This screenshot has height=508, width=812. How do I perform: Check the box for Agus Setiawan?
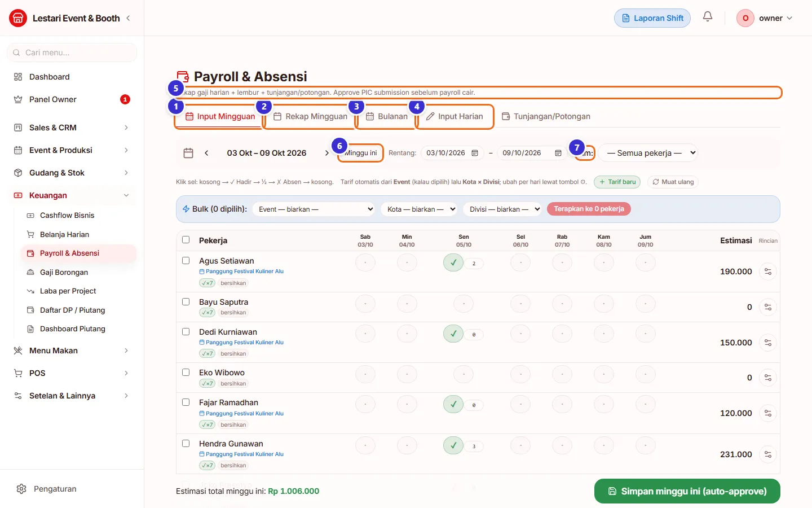pyautogui.click(x=186, y=261)
